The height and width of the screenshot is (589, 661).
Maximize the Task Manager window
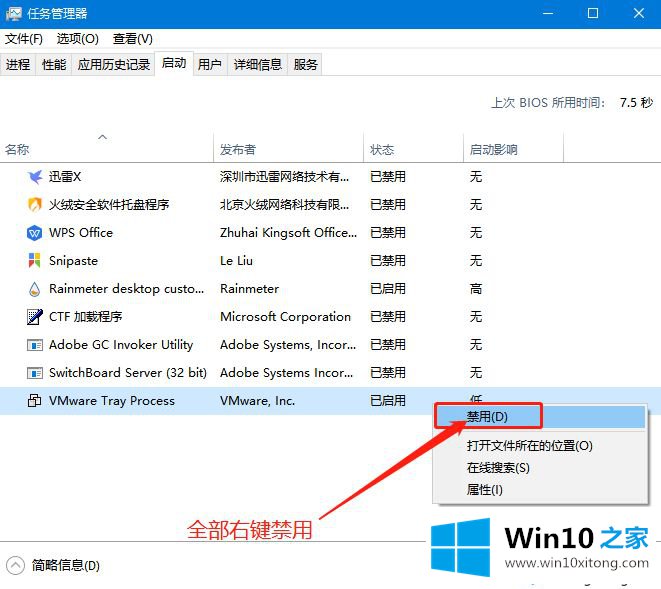[593, 13]
